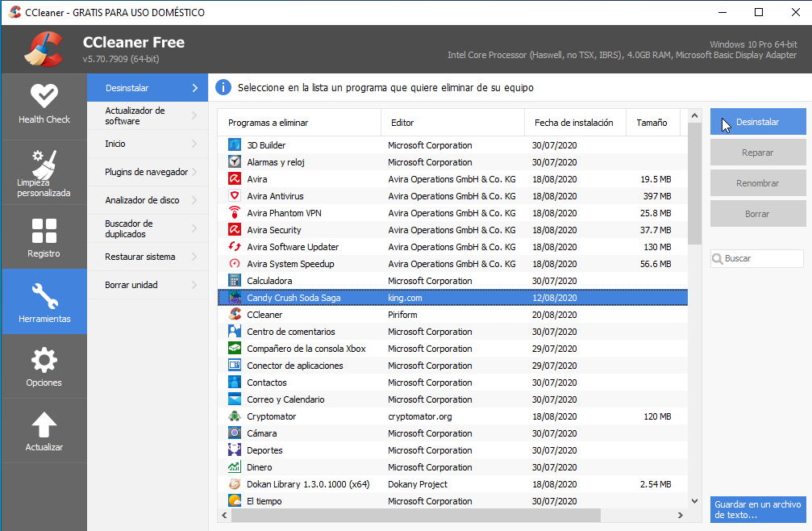This screenshot has width=812, height=531.
Task: Open Health Check from the sidebar
Action: (44, 107)
